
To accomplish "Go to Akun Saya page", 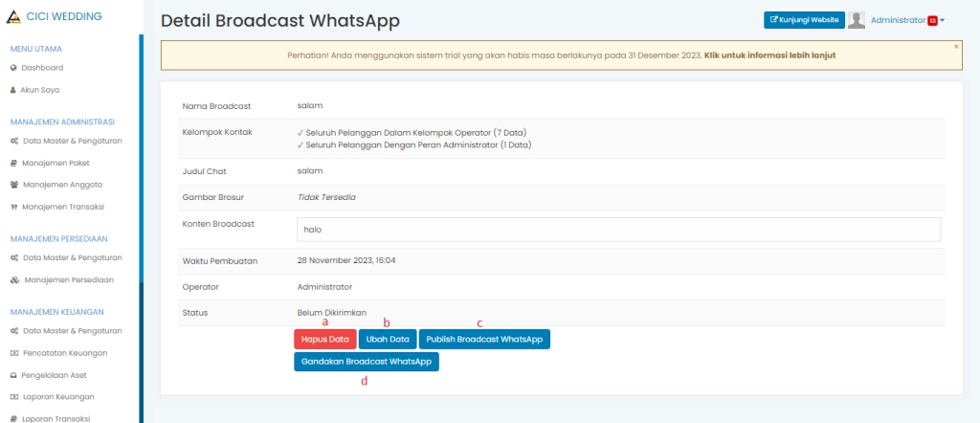I will [42, 90].
